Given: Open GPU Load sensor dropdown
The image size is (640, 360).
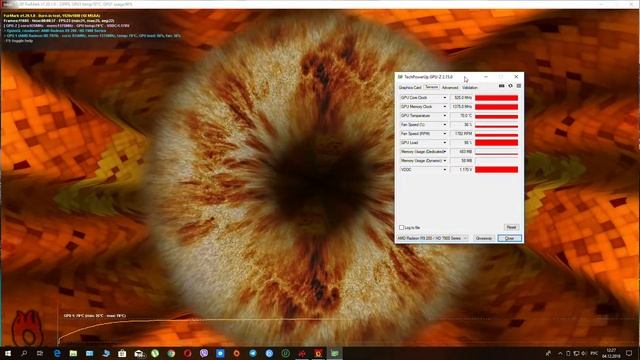Looking at the screenshot, I should coord(444,143).
